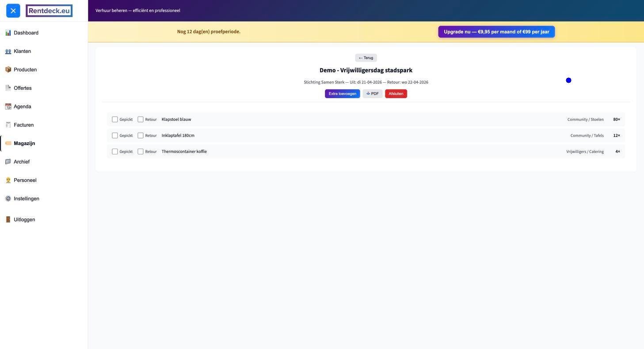
Task: Click the Producten box icon
Action: (8, 69)
